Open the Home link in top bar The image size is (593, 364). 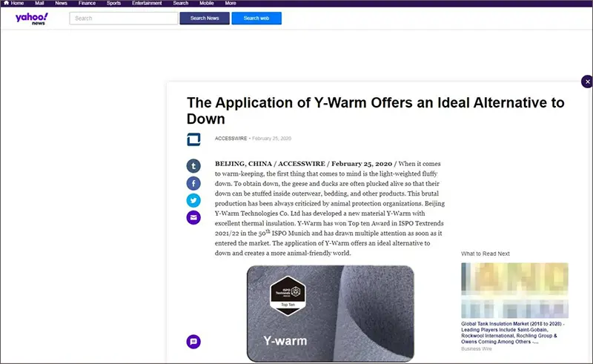(x=13, y=3)
